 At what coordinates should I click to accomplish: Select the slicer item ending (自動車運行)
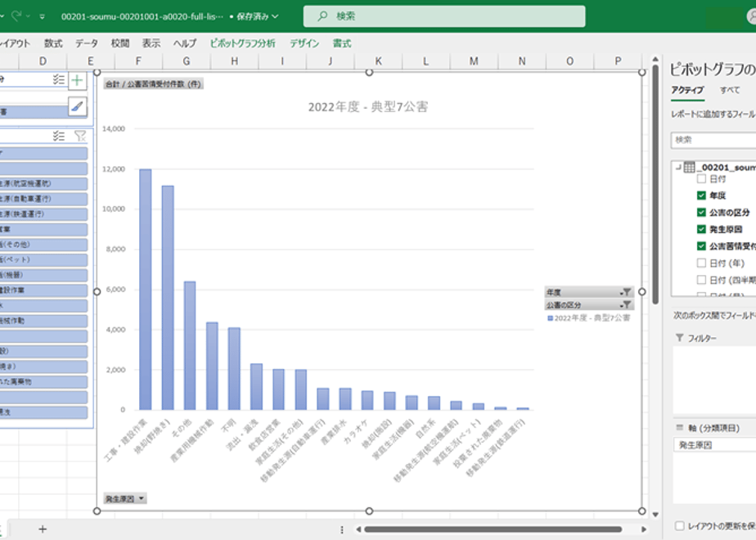click(43, 199)
